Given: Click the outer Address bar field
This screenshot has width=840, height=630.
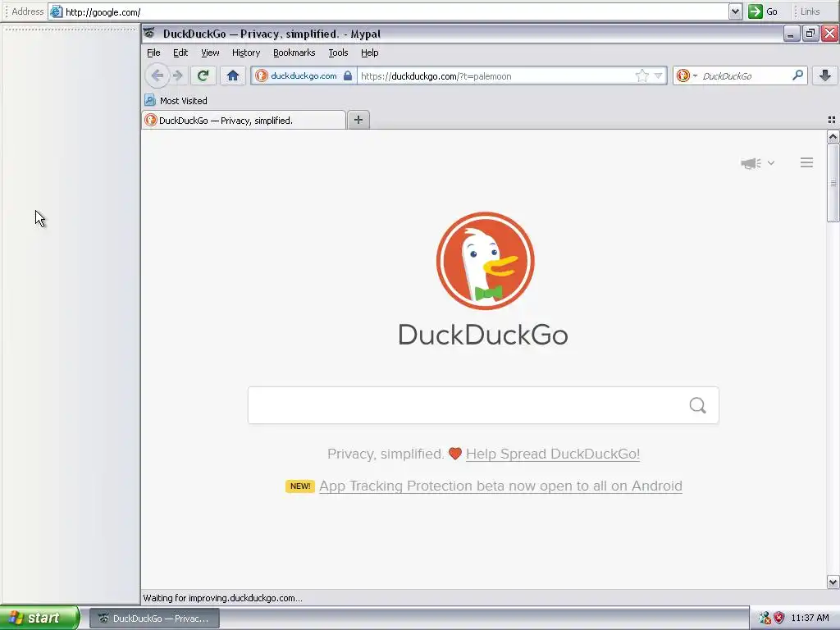Looking at the screenshot, I should pyautogui.click(x=388, y=11).
